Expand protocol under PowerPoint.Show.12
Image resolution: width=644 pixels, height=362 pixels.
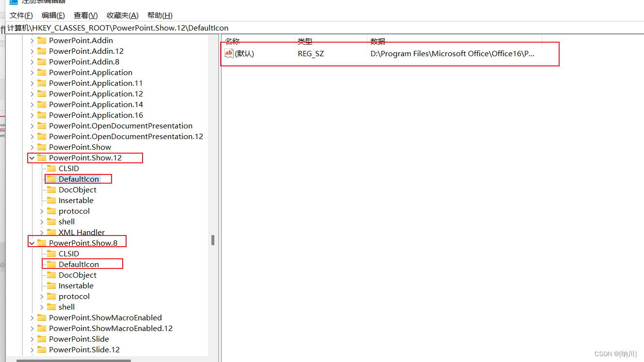pyautogui.click(x=42, y=211)
